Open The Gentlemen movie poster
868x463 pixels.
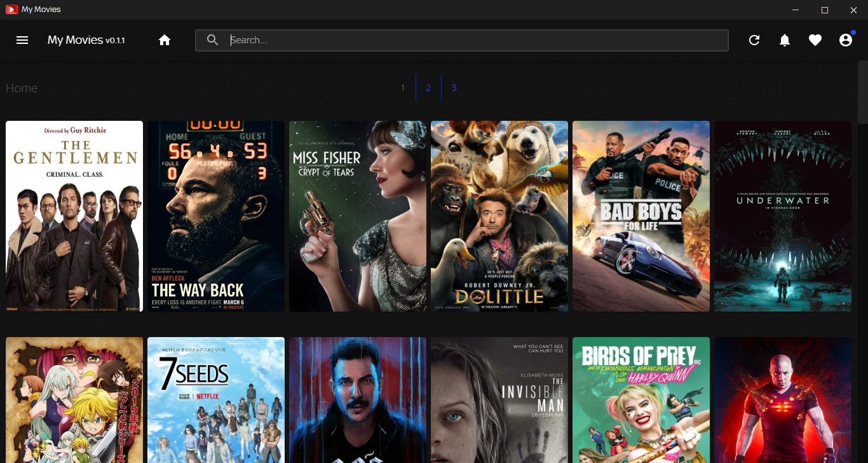point(74,216)
